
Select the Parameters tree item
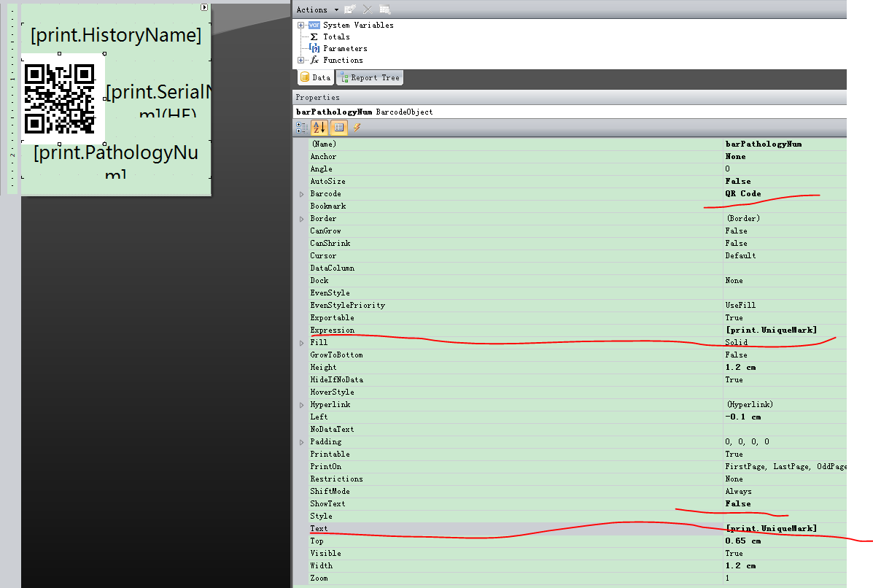tap(345, 48)
